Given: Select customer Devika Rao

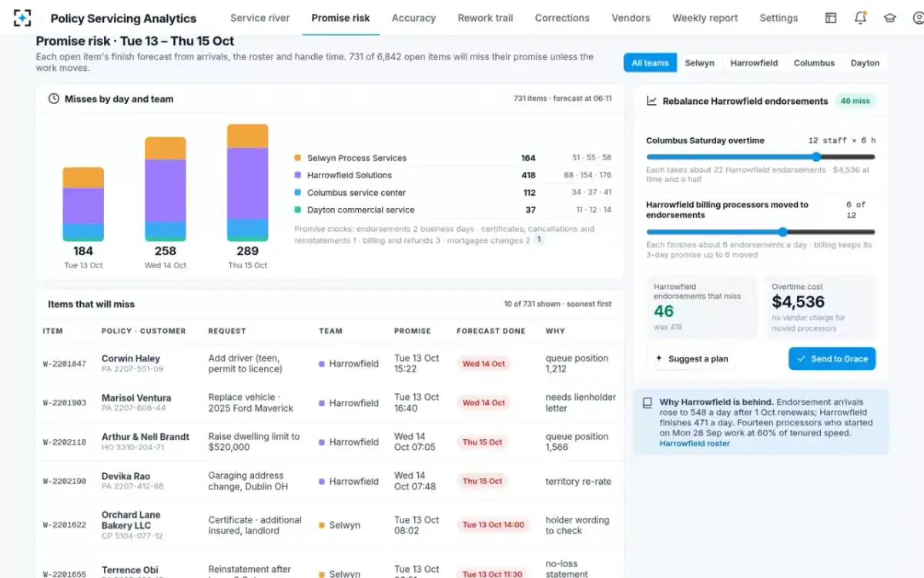Looking at the screenshot, I should coord(126,476).
